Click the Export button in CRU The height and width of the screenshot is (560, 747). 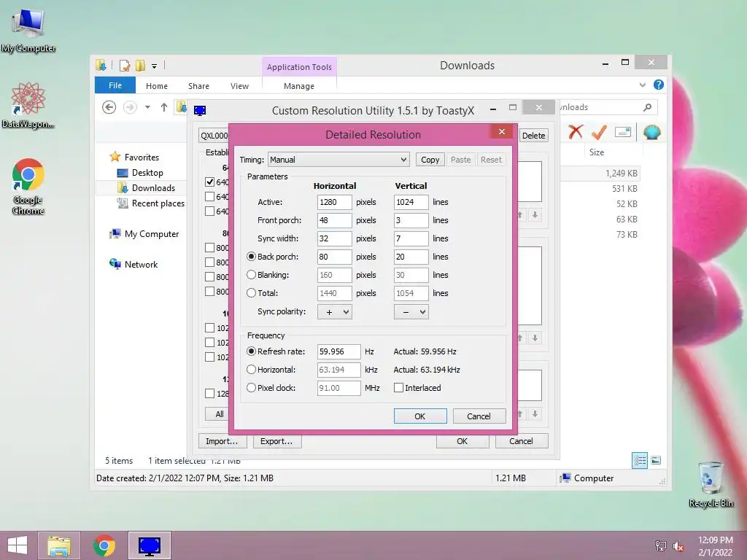pos(276,441)
